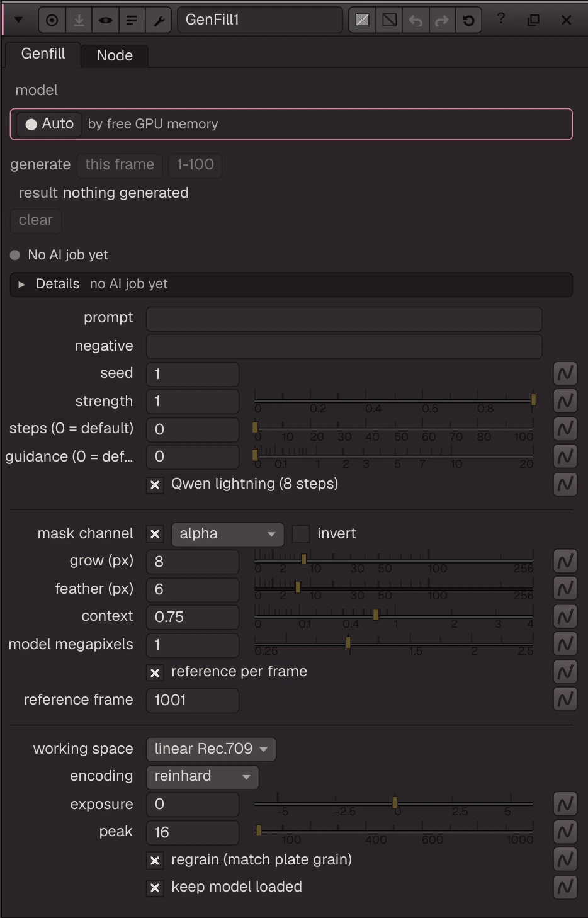Open animation menu for peak
Viewport: 588px width, 918px height.
tap(565, 832)
